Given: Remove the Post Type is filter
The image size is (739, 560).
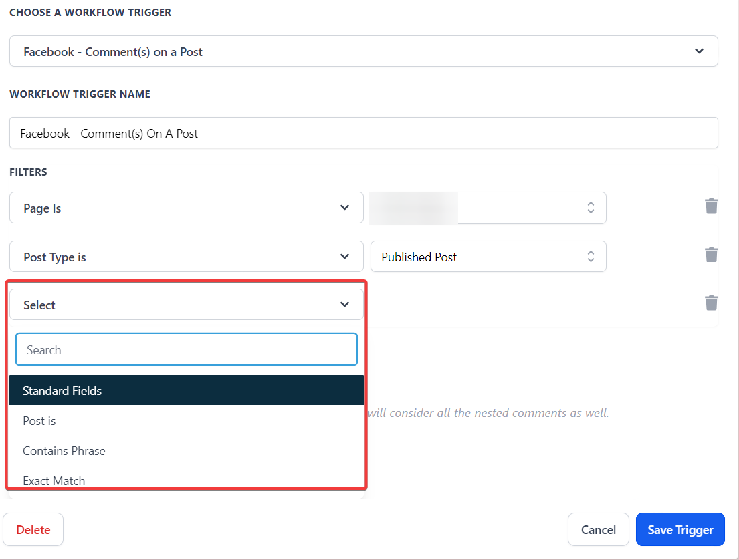Looking at the screenshot, I should 712,255.
